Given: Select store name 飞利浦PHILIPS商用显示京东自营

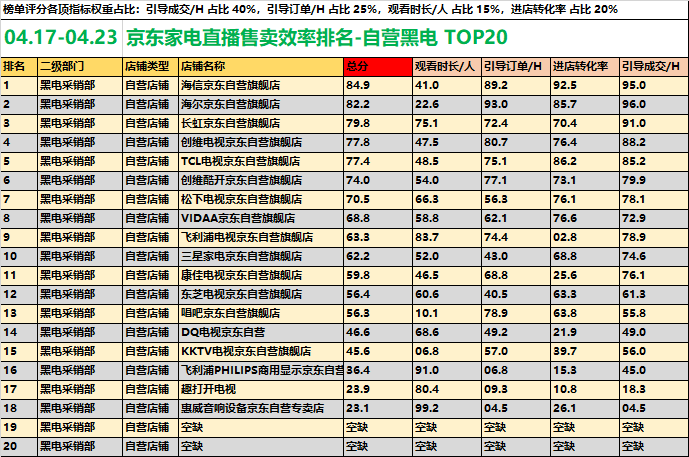Looking at the screenshot, I should pyautogui.click(x=262, y=370).
